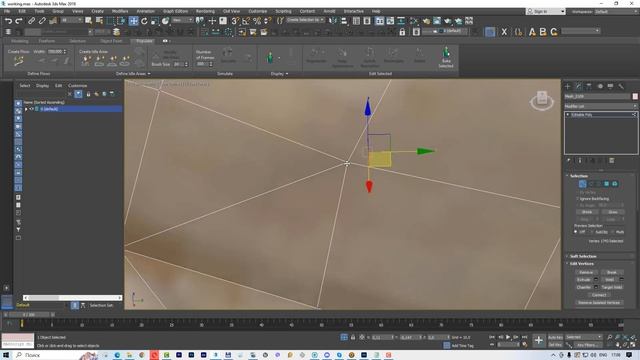
Task: Click the timeline frame slider
Action: [29, 315]
